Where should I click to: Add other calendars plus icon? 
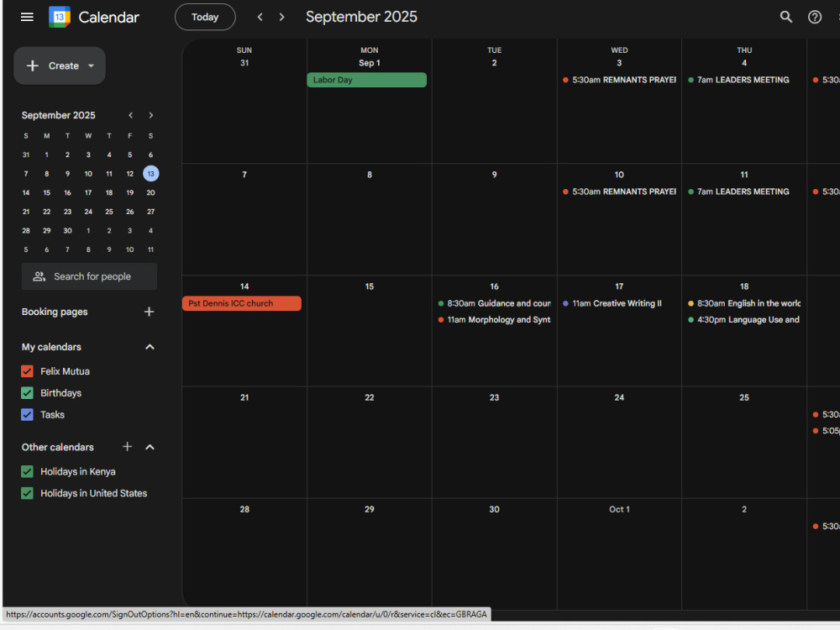(127, 447)
